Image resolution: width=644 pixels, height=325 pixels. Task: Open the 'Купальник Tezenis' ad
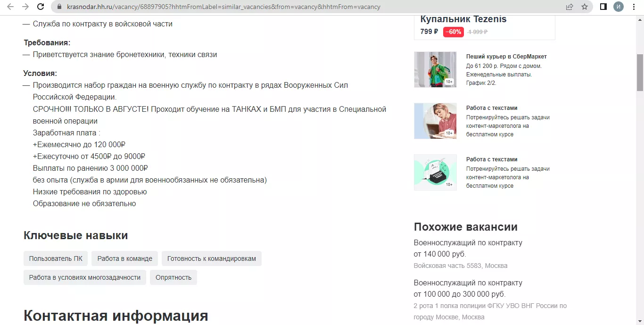coord(463,19)
